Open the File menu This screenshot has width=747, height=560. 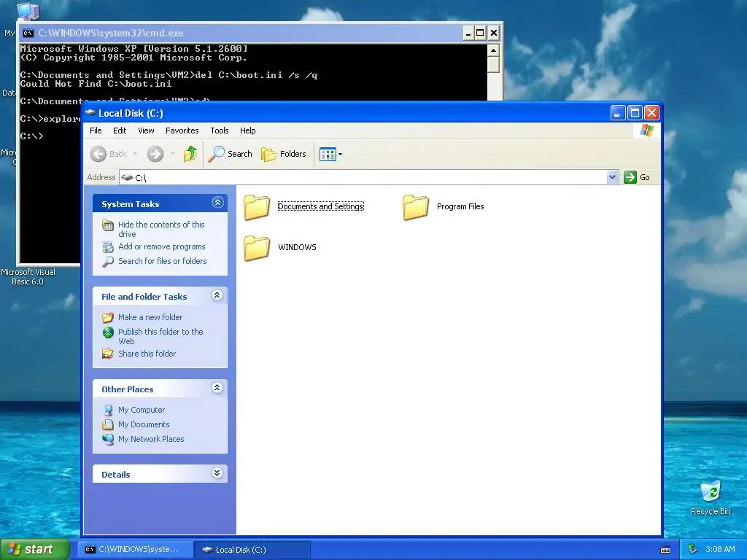click(96, 131)
